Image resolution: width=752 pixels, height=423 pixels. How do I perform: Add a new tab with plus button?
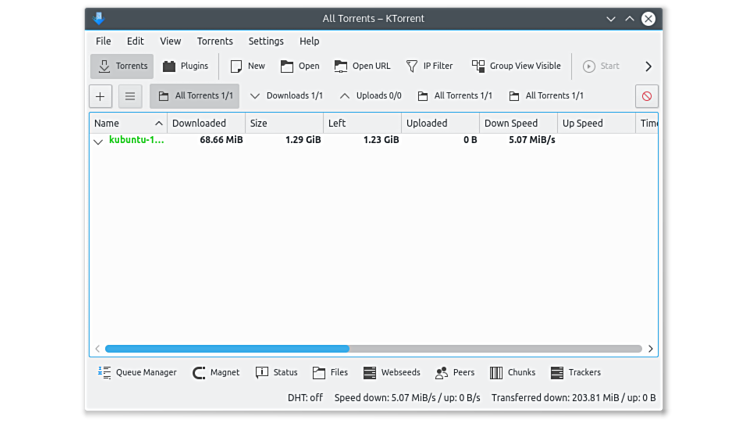pos(100,96)
